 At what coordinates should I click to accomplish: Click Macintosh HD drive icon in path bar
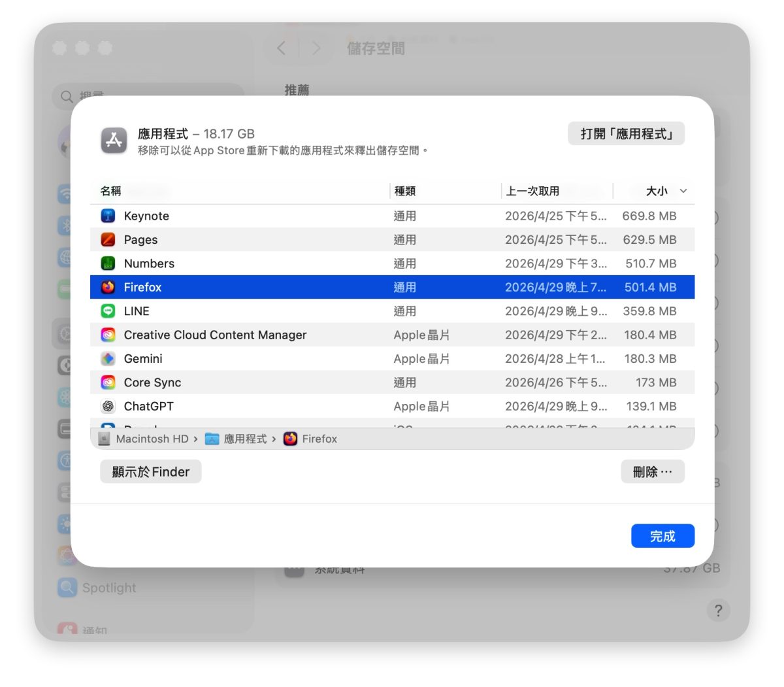tap(104, 439)
